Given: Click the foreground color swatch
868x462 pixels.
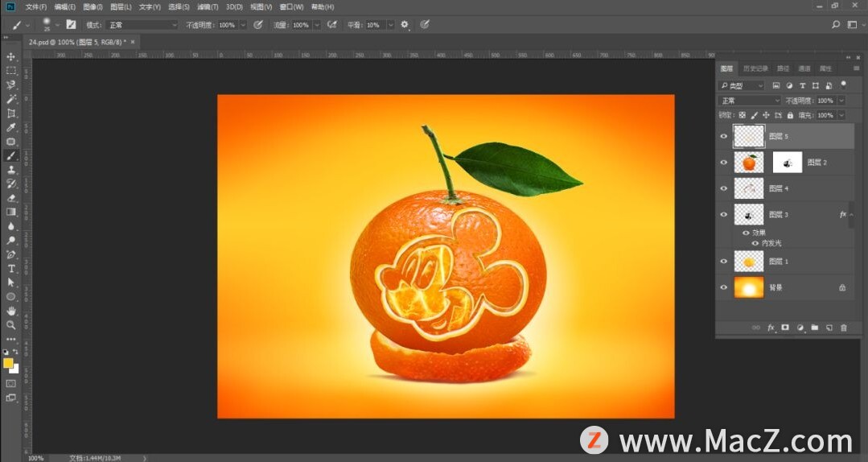Looking at the screenshot, I should coord(8,363).
